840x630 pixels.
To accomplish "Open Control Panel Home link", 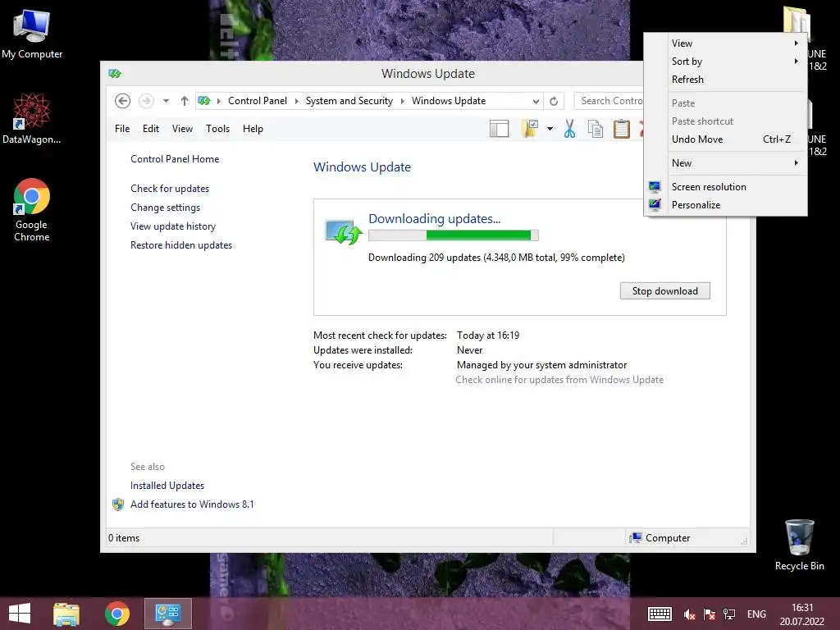I will [175, 159].
